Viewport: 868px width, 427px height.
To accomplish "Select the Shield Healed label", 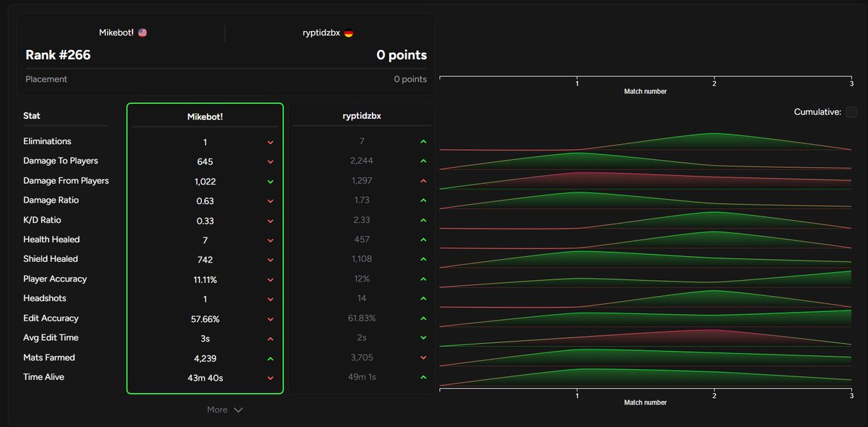I will click(x=51, y=258).
